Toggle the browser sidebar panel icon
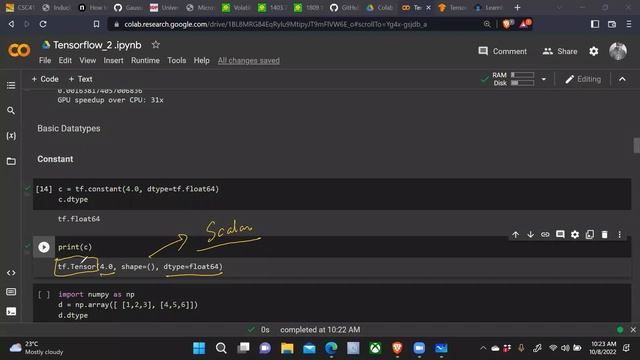 click(595, 24)
